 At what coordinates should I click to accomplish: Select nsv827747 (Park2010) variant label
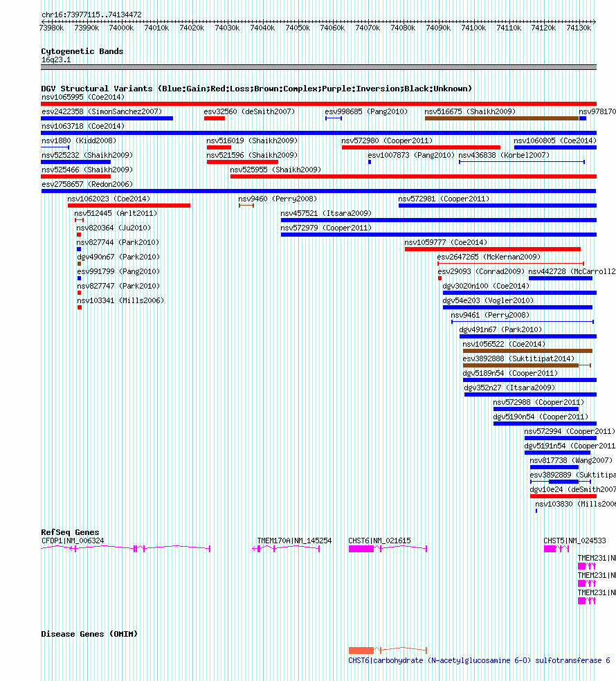point(118,287)
